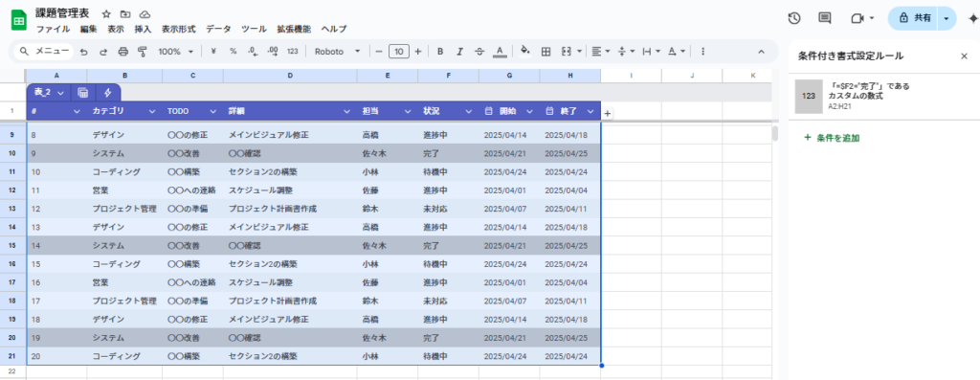Open the comments icon
The image size is (980, 380).
click(x=825, y=18)
